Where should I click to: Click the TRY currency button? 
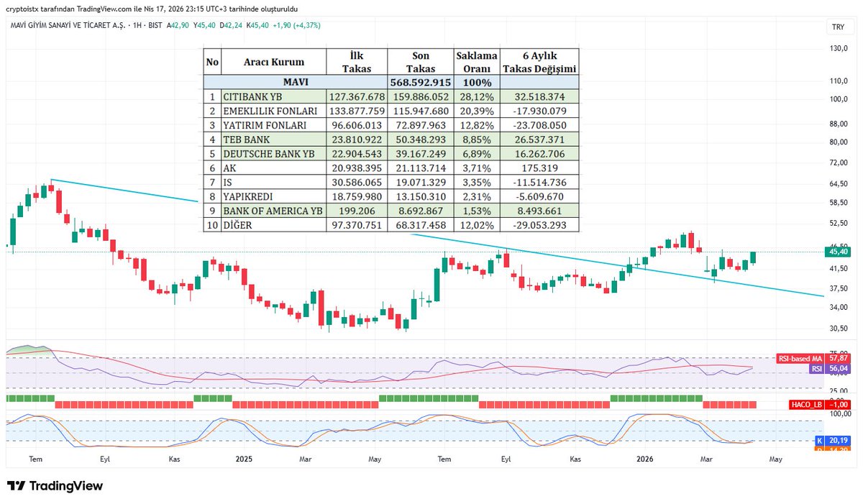pyautogui.click(x=837, y=27)
